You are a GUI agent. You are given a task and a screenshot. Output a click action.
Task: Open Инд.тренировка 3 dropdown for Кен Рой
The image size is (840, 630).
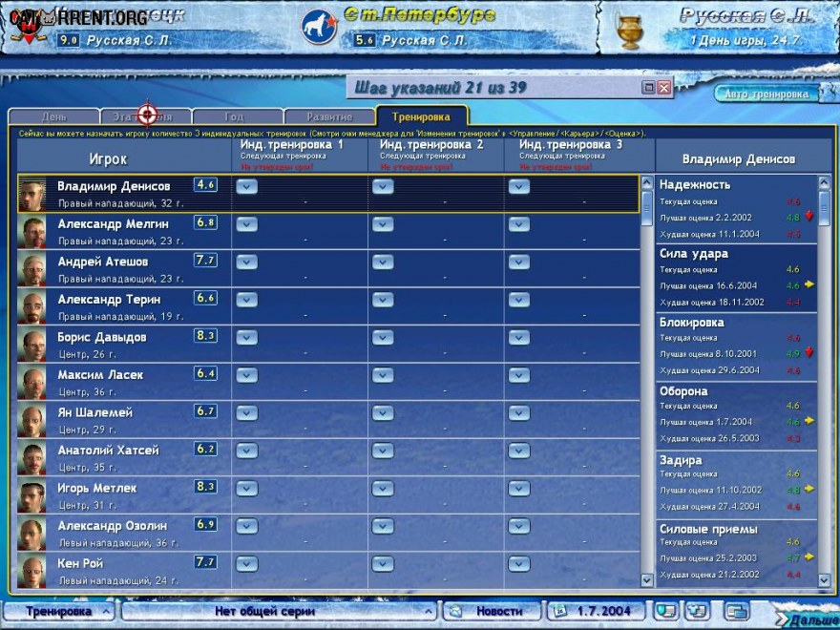click(x=519, y=563)
